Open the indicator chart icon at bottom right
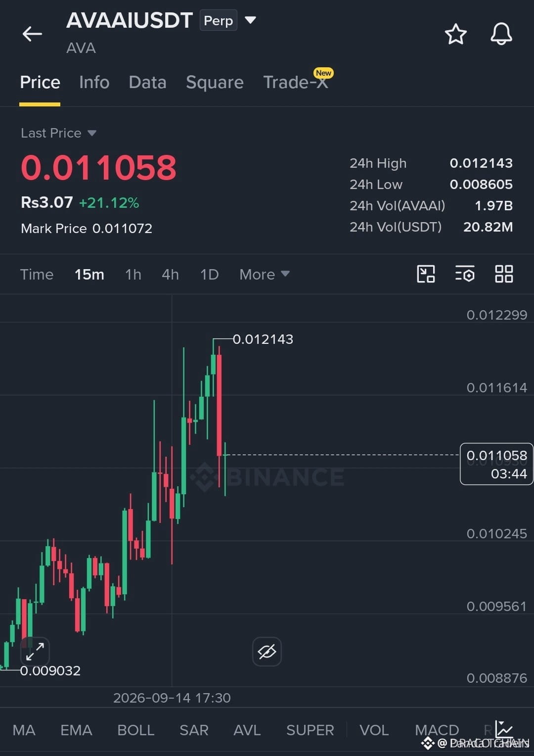Viewport: 534px width, 756px height. (x=504, y=728)
